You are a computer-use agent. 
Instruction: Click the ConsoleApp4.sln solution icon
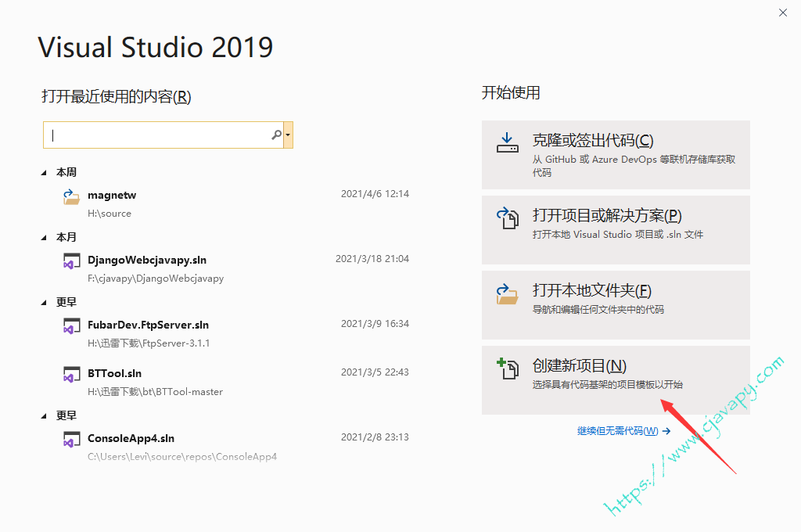pyautogui.click(x=71, y=440)
